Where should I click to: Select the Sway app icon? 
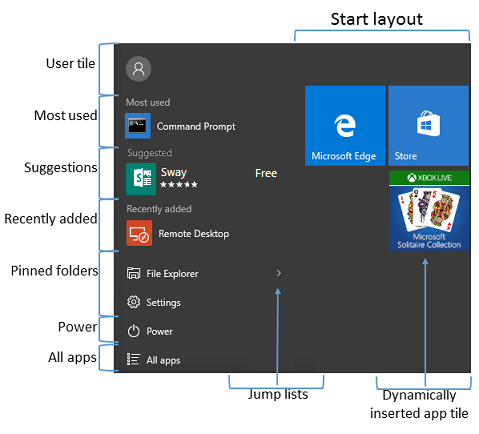click(141, 179)
